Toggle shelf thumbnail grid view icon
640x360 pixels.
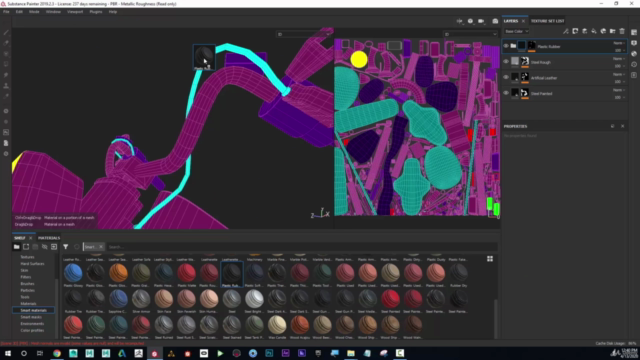coord(490,259)
